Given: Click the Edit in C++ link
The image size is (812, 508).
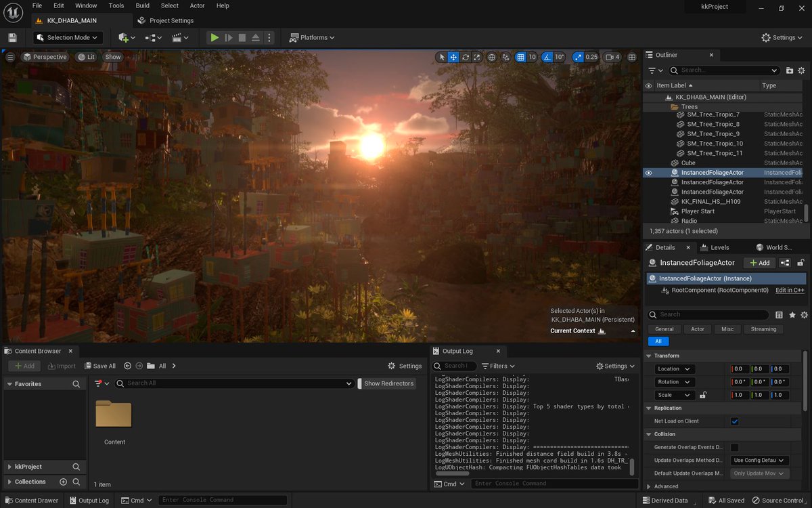Looking at the screenshot, I should (x=790, y=290).
